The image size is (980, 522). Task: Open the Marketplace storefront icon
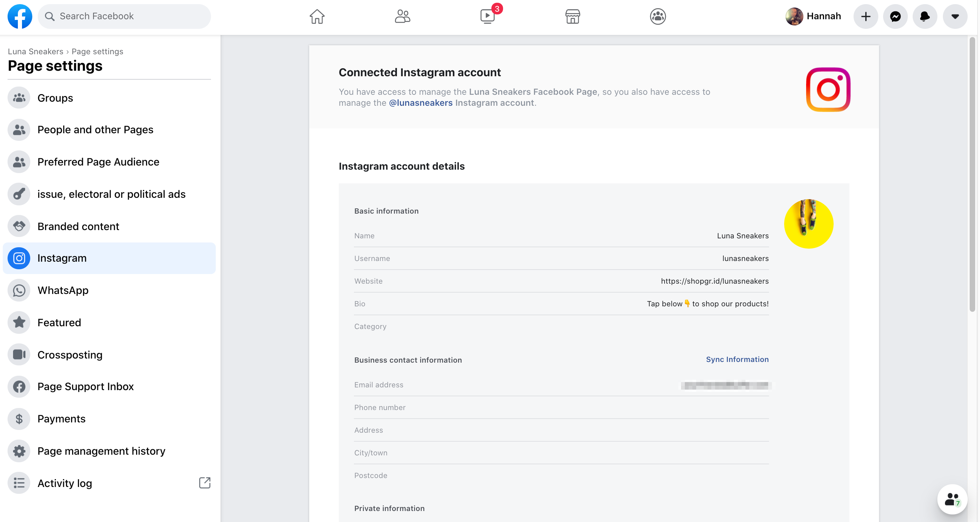(x=572, y=16)
